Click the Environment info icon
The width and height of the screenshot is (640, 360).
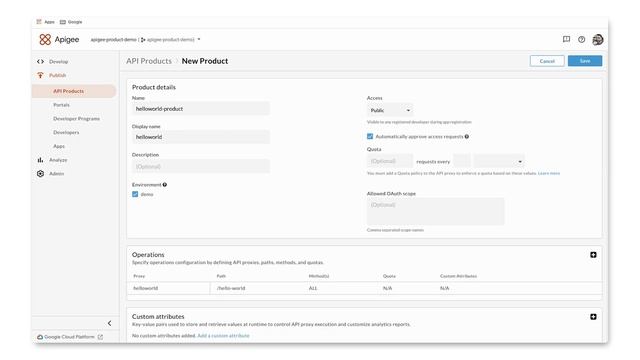tap(165, 184)
